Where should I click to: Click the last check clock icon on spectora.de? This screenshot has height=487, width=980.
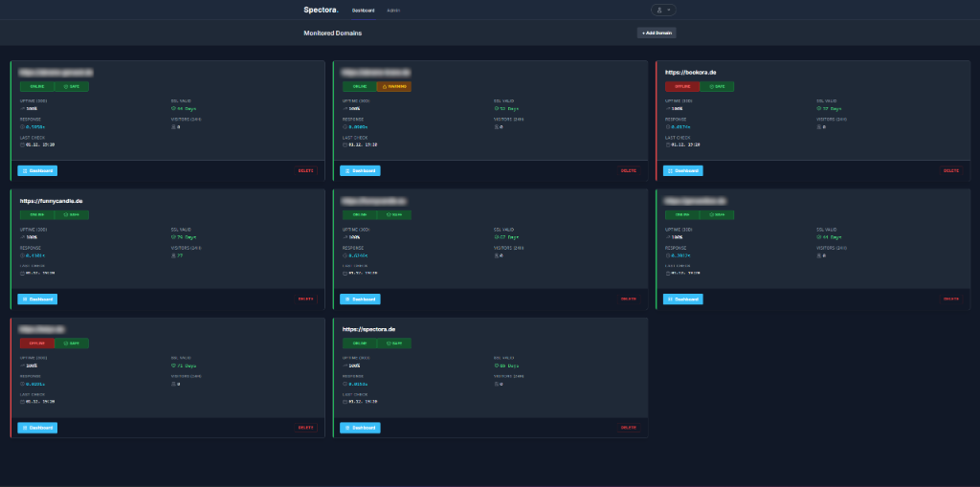point(345,402)
